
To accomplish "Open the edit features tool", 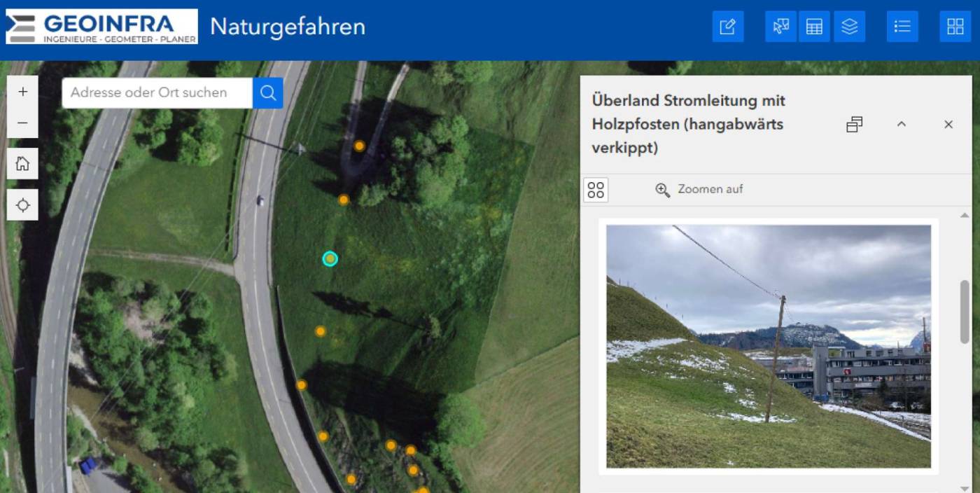I will point(727,26).
